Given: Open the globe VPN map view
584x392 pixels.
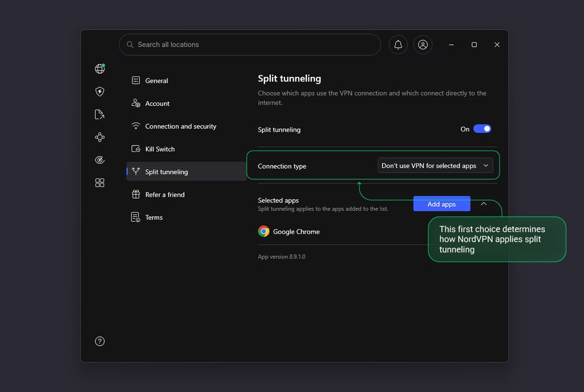Looking at the screenshot, I should pos(100,68).
